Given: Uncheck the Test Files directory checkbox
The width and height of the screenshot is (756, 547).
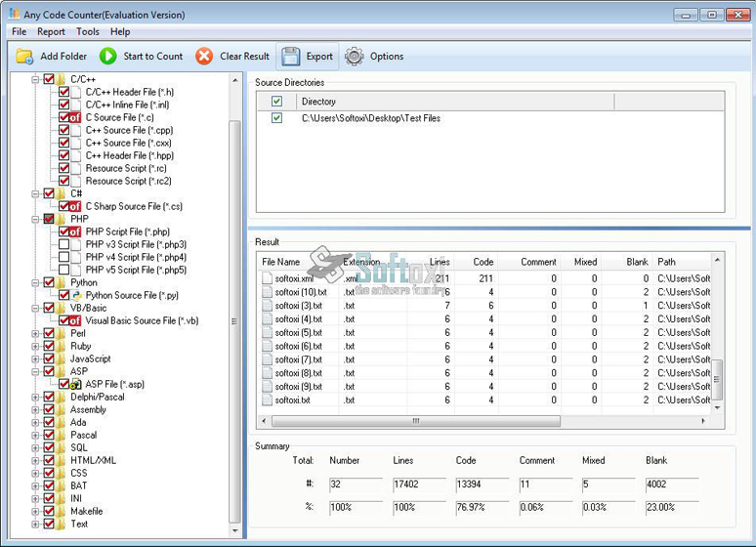Looking at the screenshot, I should coord(277,118).
